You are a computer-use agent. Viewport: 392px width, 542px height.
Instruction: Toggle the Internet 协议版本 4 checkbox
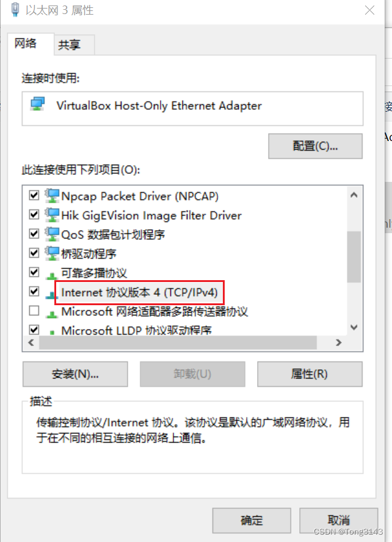[x=34, y=291]
